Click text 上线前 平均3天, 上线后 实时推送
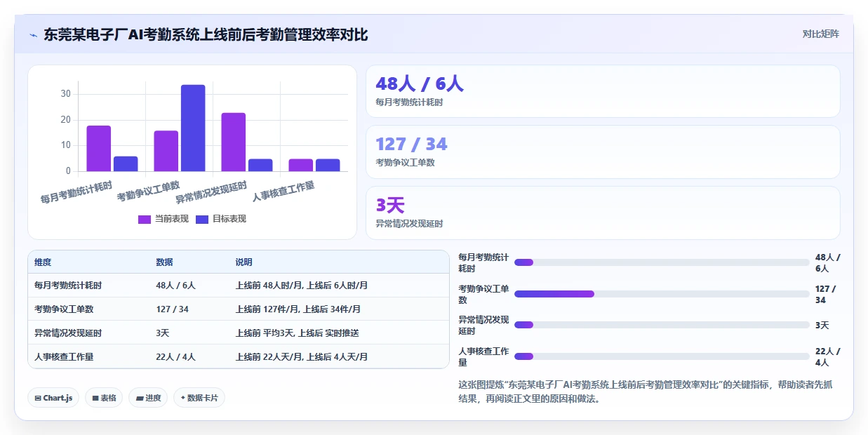The image size is (868, 435). (297, 333)
